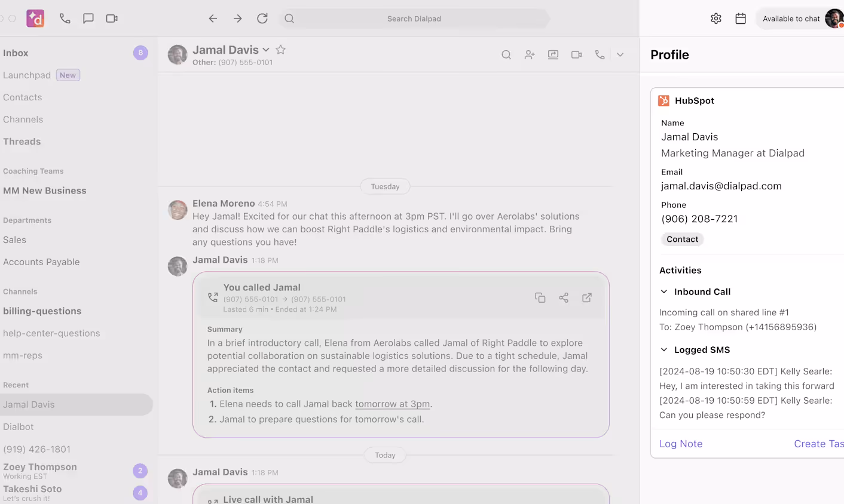
Task: Open mm-reps channel
Action: coord(23,355)
